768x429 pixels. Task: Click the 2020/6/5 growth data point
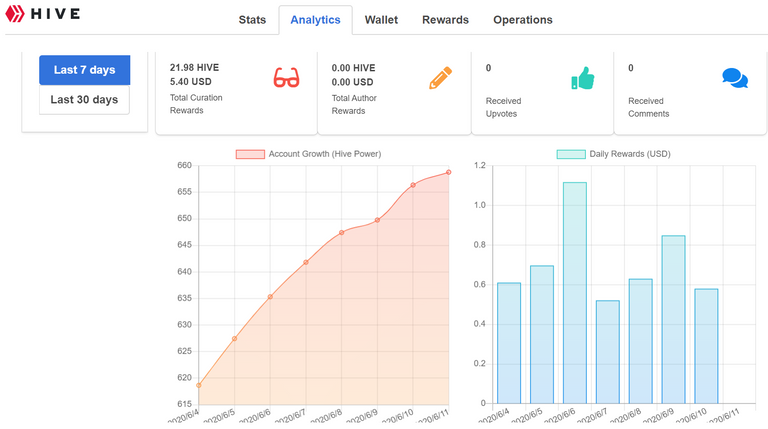tap(235, 338)
